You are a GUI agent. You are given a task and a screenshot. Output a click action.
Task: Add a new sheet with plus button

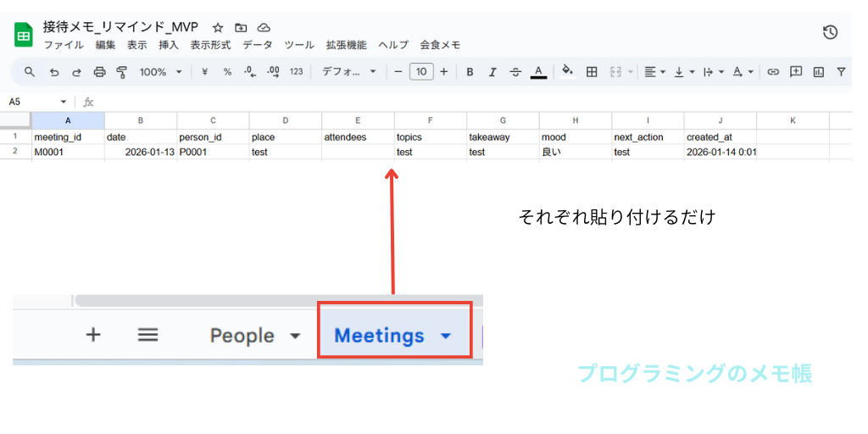pyautogui.click(x=93, y=335)
